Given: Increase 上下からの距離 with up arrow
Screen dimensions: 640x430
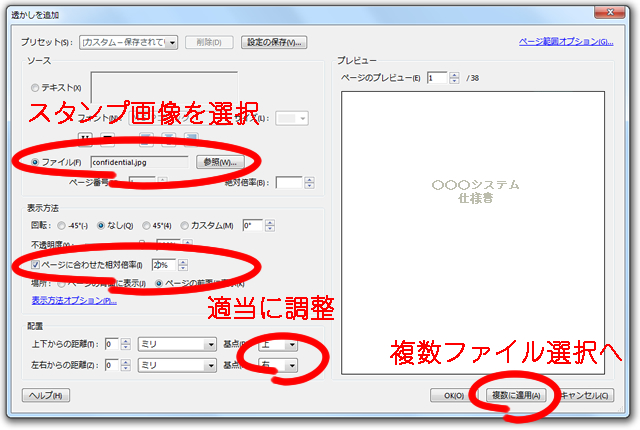Looking at the screenshot, I should pos(126,341).
